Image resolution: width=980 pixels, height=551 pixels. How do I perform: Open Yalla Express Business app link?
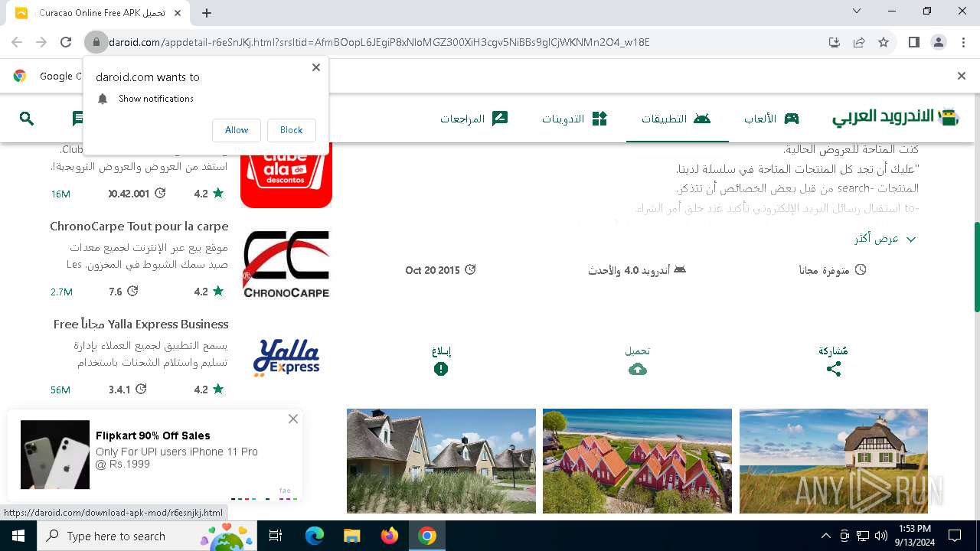141,324
